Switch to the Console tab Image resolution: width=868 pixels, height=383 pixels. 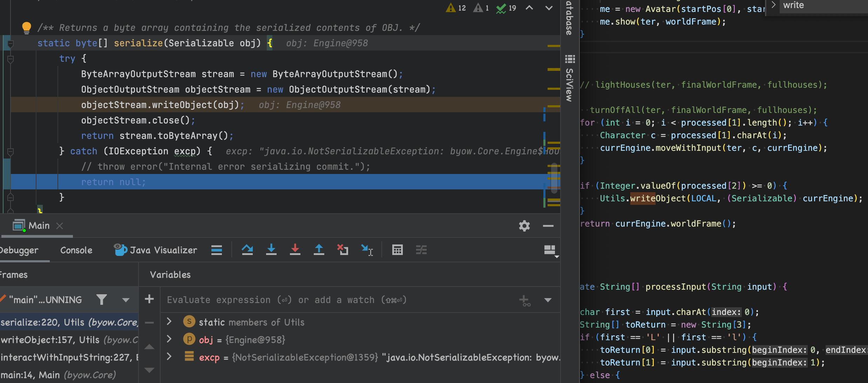click(x=76, y=250)
